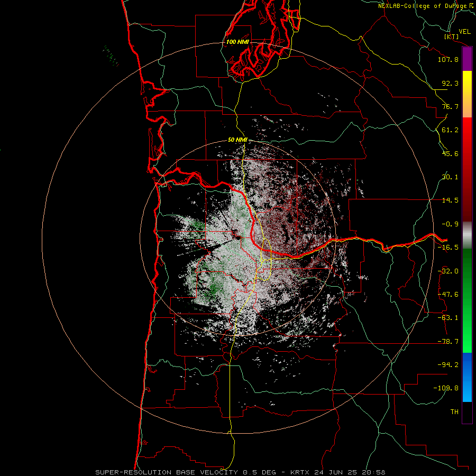The image size is (476, 476).
Task: Select the 61.2 velocity scale value
Action: point(450,130)
